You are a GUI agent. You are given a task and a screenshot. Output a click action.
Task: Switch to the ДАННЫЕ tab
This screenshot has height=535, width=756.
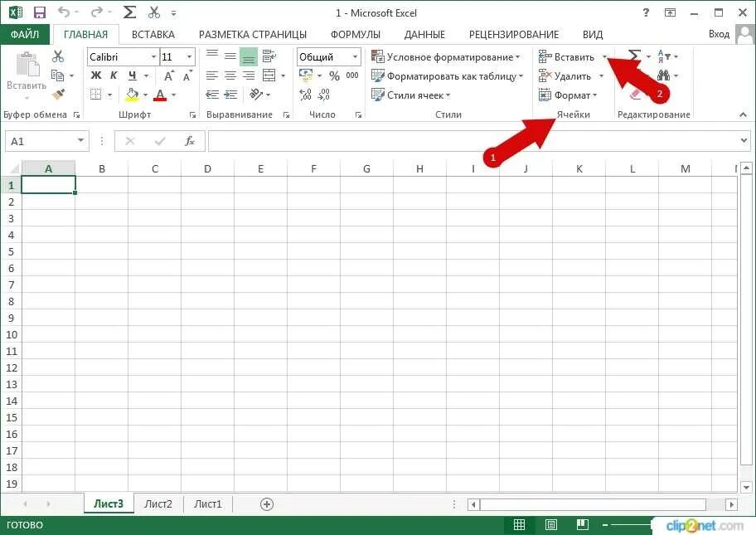[x=424, y=34]
